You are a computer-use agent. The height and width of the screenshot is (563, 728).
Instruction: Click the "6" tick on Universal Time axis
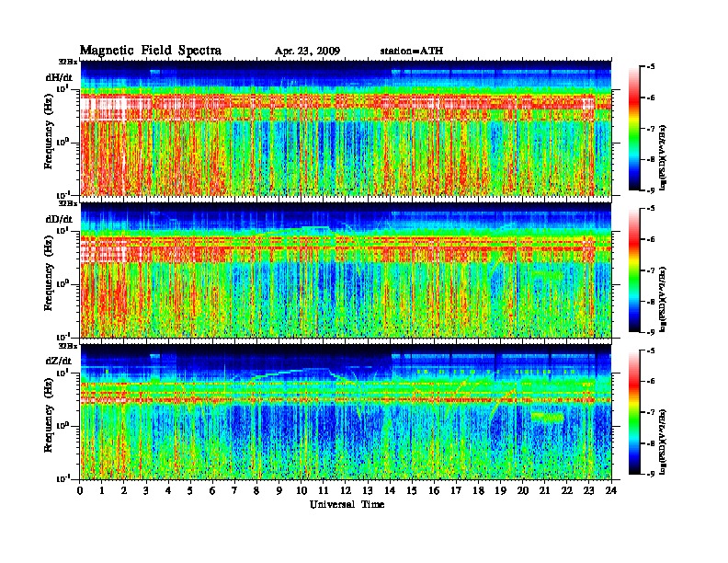[212, 490]
